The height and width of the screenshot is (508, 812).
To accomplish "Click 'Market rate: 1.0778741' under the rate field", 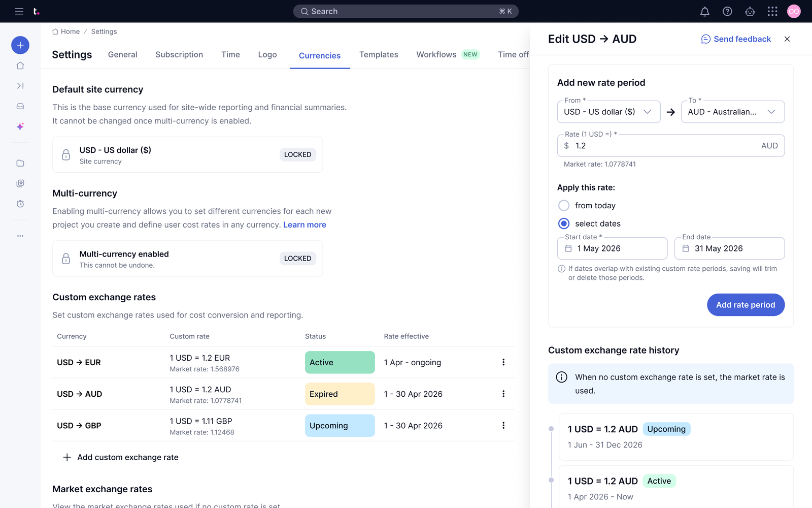I will [600, 164].
